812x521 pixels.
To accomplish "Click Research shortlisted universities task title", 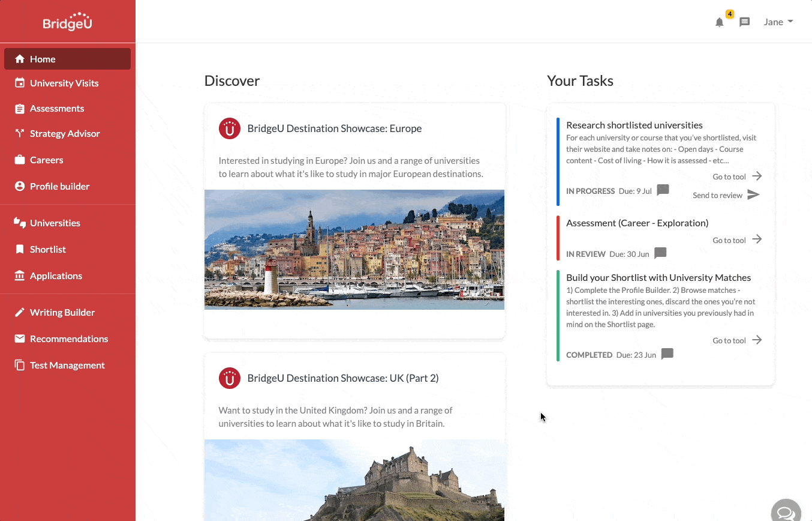I will (634, 125).
